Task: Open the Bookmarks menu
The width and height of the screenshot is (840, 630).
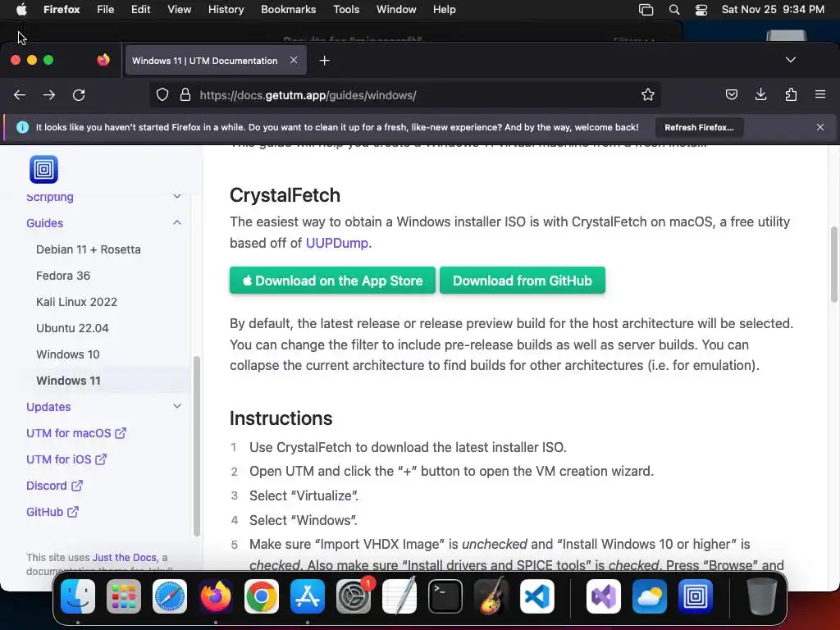Action: 288,10
